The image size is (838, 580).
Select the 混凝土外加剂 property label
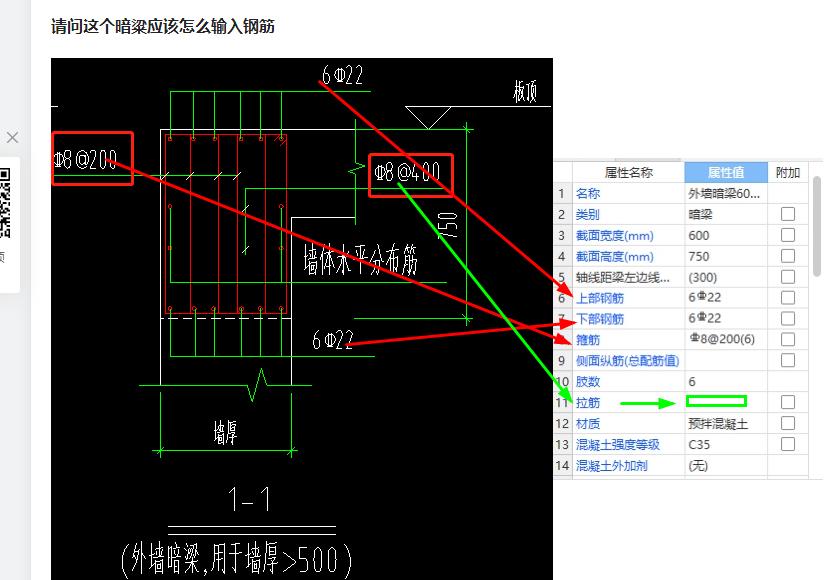coord(611,466)
